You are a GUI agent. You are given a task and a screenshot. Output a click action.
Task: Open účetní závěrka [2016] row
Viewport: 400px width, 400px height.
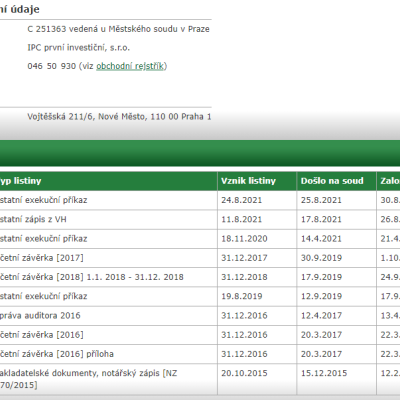click(200, 335)
